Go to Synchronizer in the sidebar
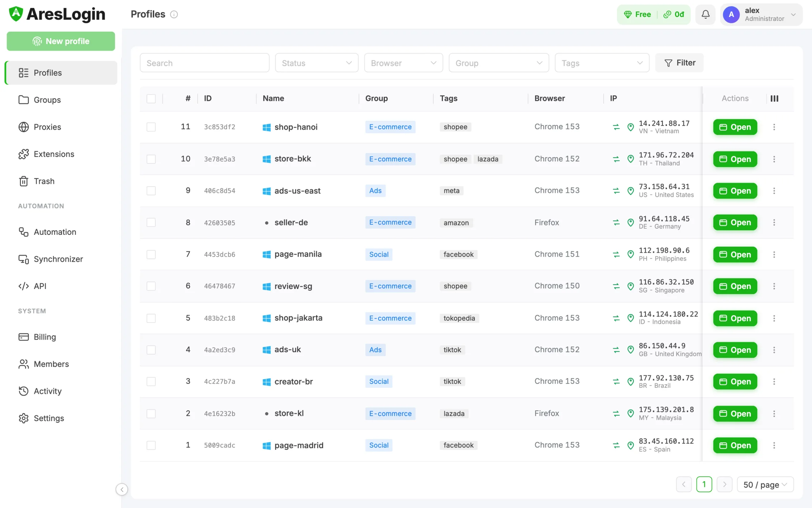The width and height of the screenshot is (812, 508). click(61, 259)
